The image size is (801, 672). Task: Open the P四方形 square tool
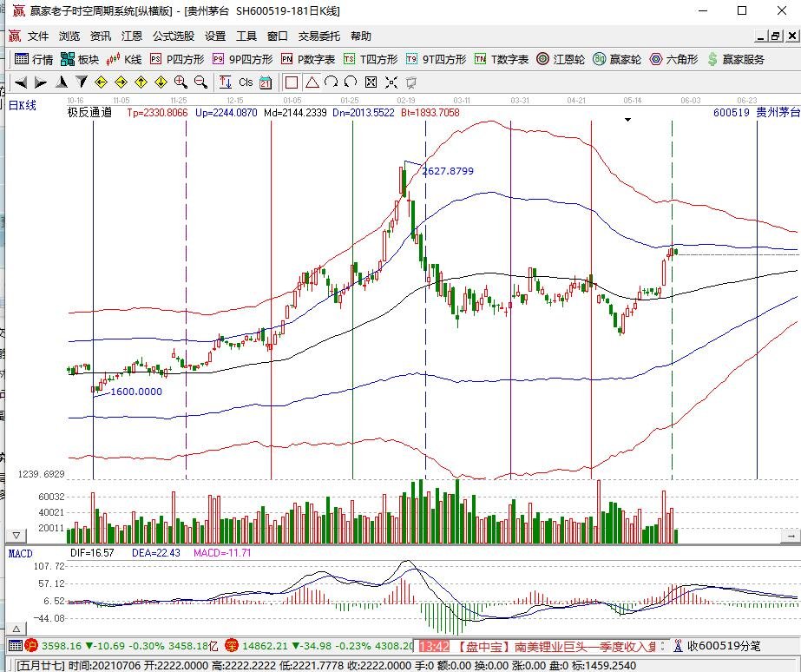click(x=177, y=59)
